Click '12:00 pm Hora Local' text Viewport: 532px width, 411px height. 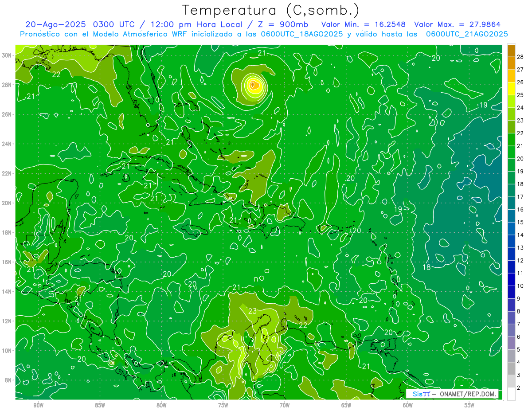point(196,24)
